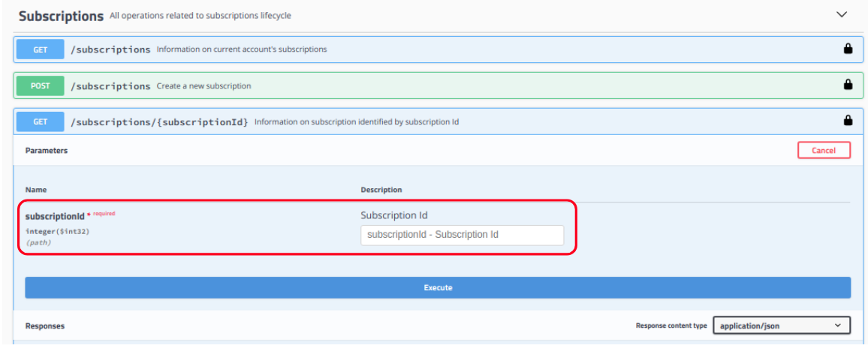This screenshot has width=868, height=354.
Task: Click "Information on current account's subscriptions" summary
Action: tap(241, 49)
